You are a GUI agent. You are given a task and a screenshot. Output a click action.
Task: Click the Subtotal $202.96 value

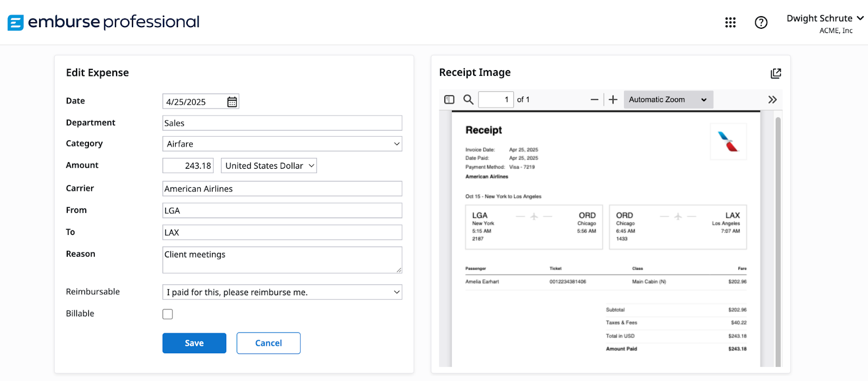tap(737, 310)
